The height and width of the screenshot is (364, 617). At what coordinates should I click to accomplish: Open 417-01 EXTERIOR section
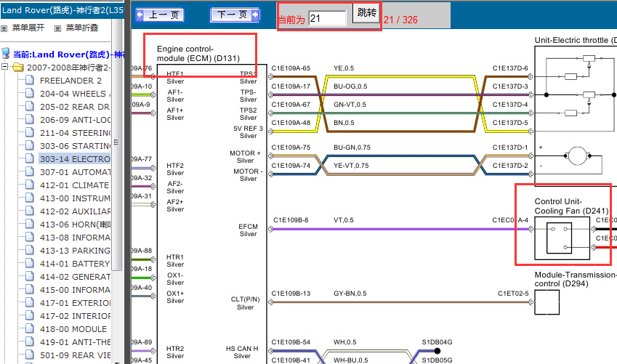tap(75, 303)
